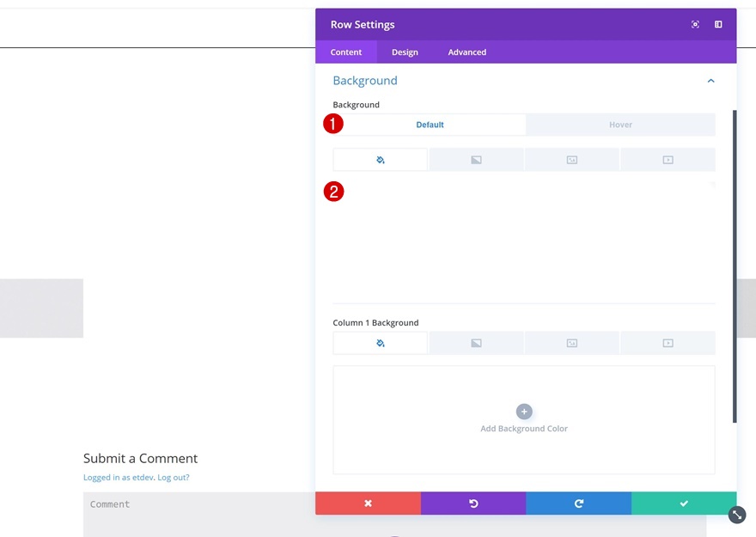Select row background gradient icon
The width and height of the screenshot is (756, 537).
pos(476,160)
